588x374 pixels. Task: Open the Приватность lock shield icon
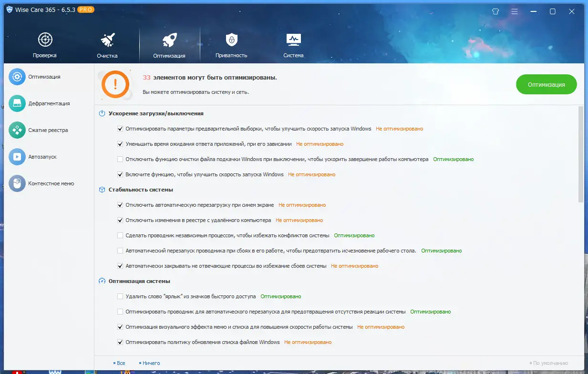coord(231,40)
